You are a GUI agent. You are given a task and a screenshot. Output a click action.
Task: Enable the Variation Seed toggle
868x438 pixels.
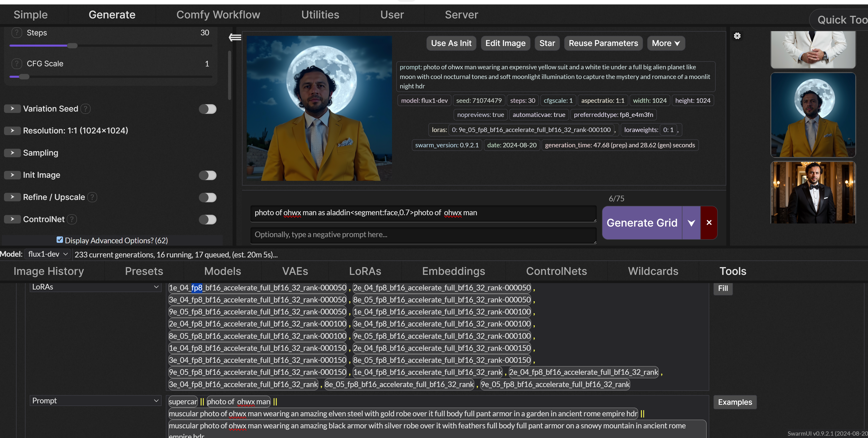coord(207,109)
